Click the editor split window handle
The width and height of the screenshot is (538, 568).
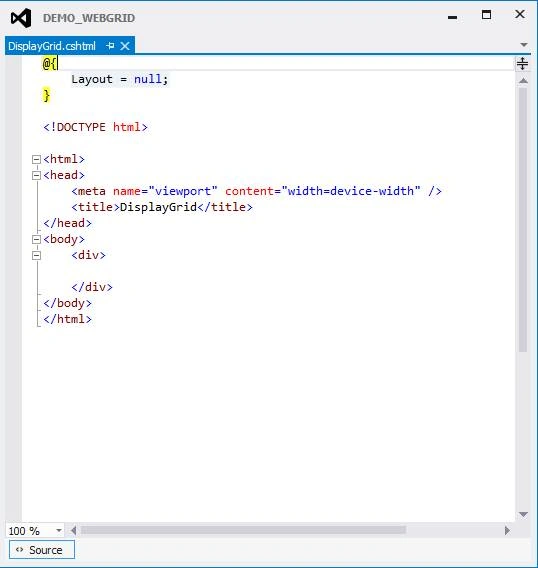click(x=522, y=63)
